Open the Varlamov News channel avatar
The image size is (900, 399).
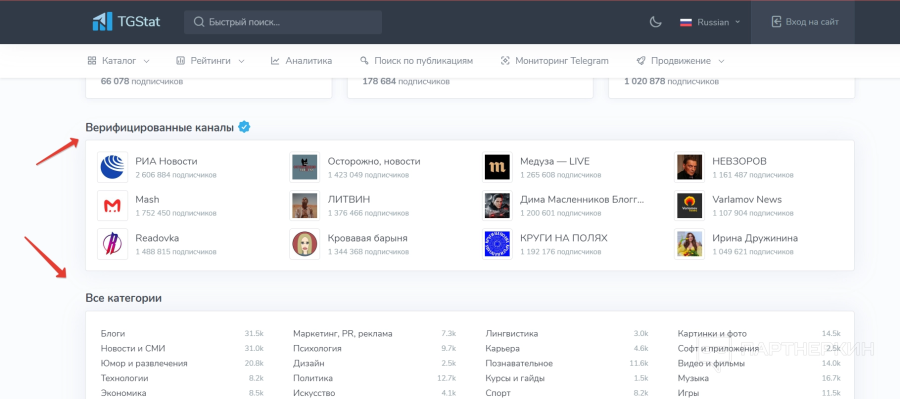689,206
